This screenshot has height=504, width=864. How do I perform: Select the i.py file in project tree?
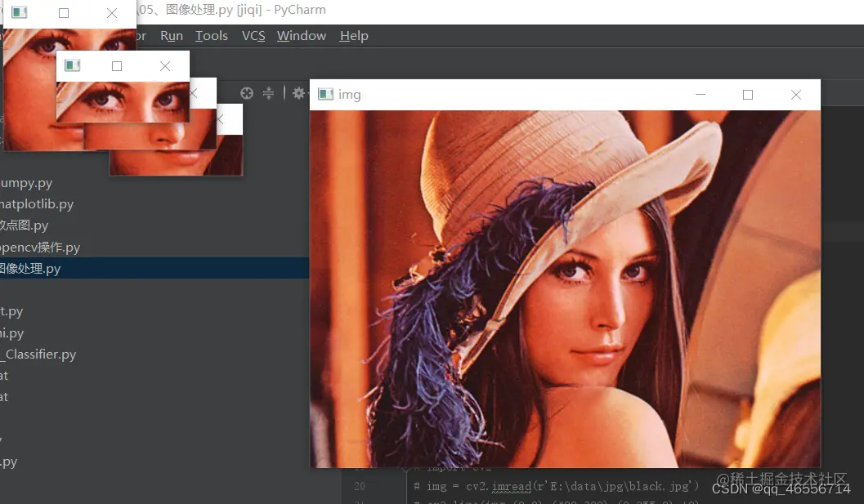[x=12, y=333]
